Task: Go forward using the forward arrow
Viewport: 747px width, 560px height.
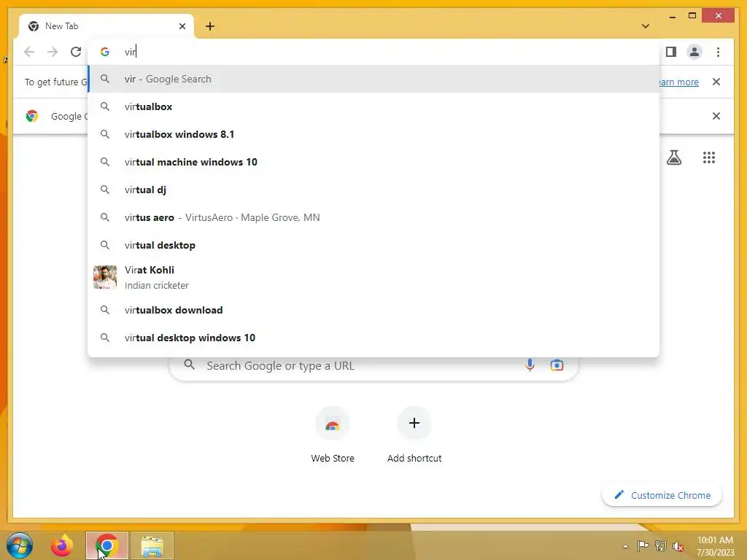Action: coord(53,52)
